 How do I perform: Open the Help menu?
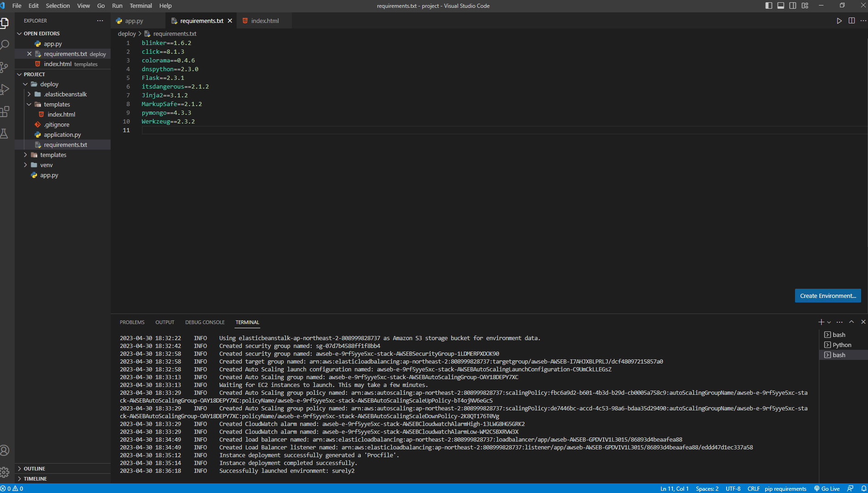pyautogui.click(x=165, y=6)
